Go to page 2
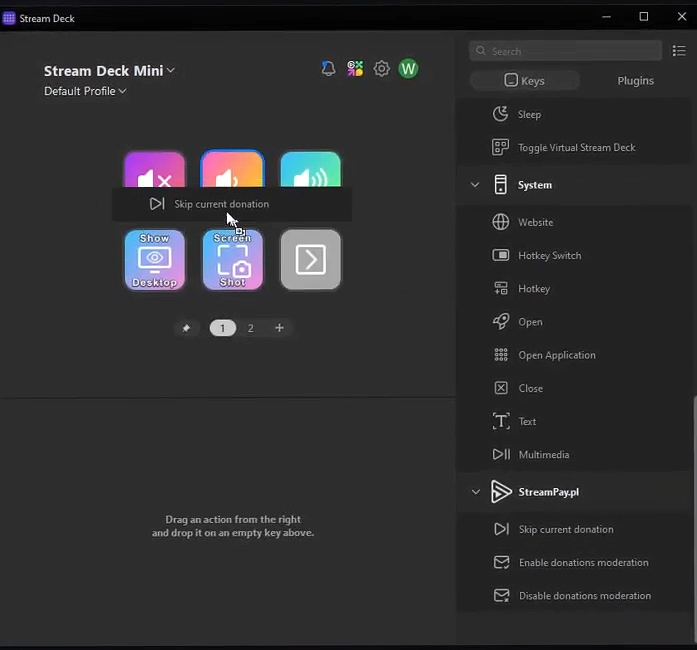The image size is (697, 650). click(251, 328)
